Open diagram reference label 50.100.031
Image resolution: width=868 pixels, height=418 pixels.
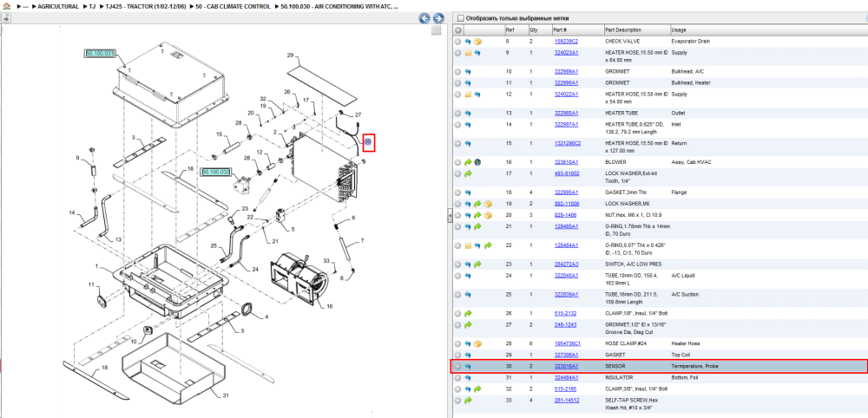point(100,54)
